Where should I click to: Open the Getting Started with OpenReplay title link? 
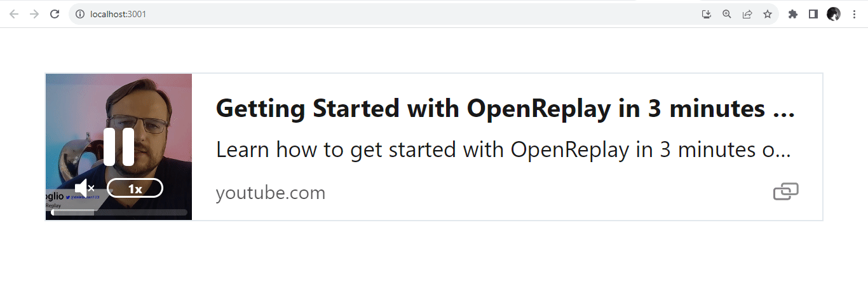(x=505, y=109)
